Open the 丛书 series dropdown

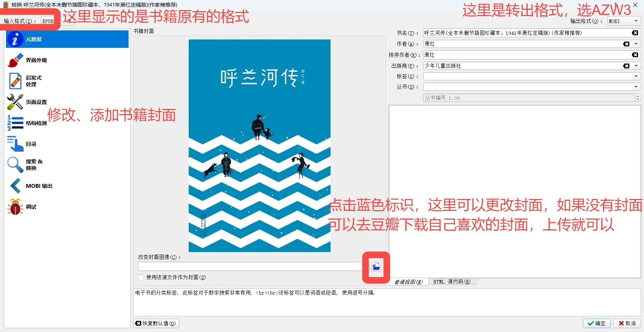point(636,87)
